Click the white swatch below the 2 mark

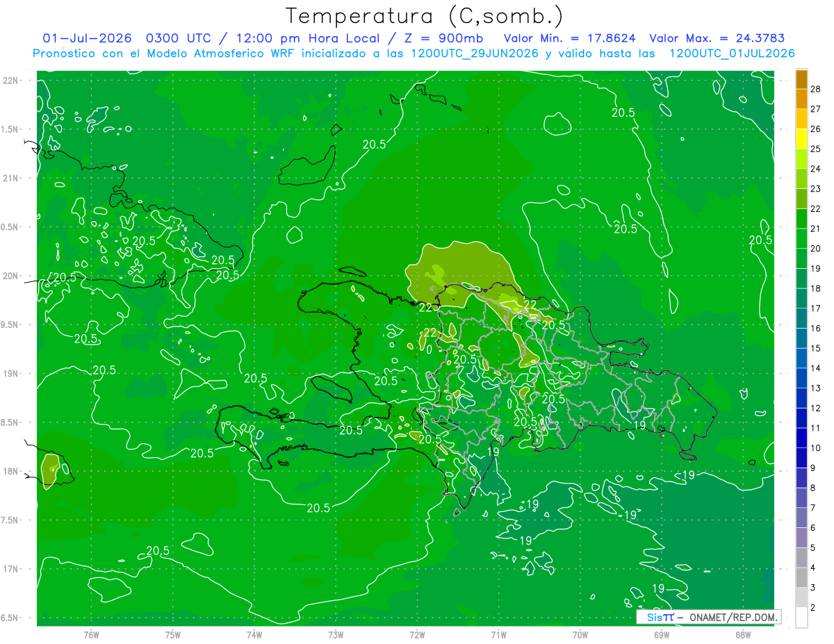(x=801, y=618)
